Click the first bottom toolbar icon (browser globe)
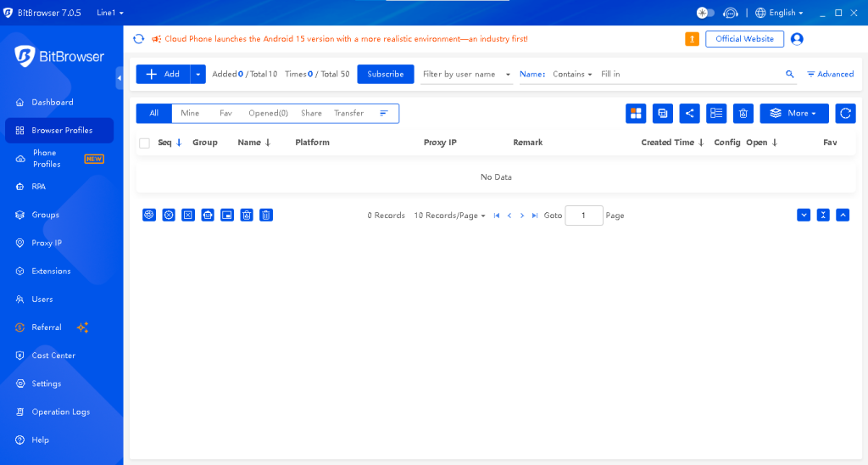Image resolution: width=868 pixels, height=465 pixels. pyautogui.click(x=149, y=215)
